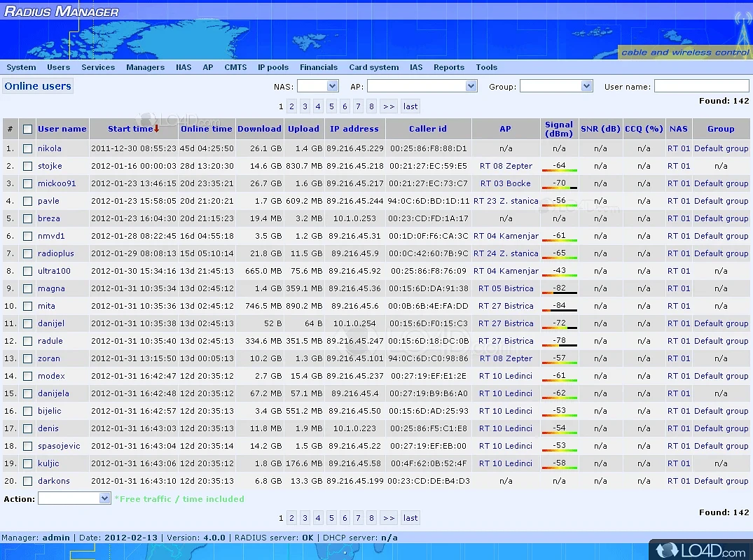The image size is (753, 560).
Task: Tick the checkbox next to user zoran
Action: (27, 358)
